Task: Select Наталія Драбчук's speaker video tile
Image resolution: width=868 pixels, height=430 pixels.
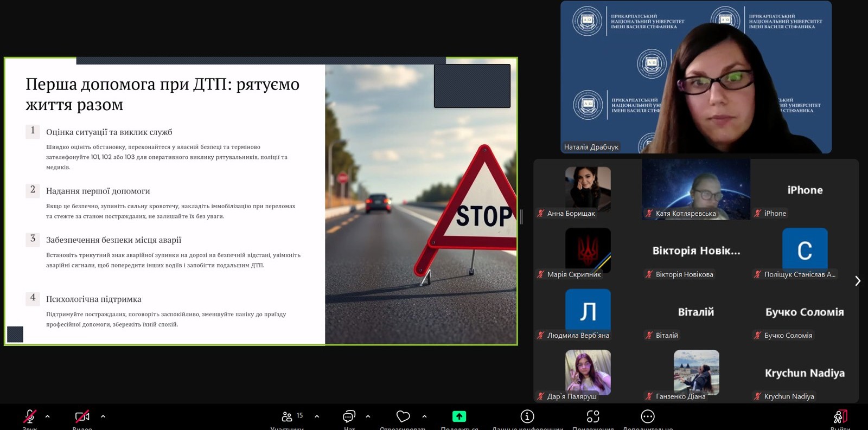Action: 695,77
